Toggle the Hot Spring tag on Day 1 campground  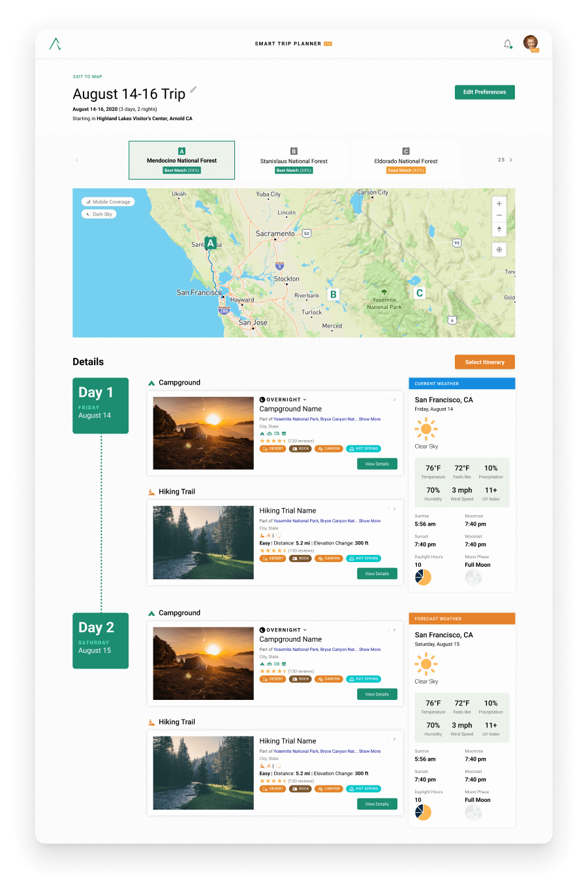(x=364, y=449)
